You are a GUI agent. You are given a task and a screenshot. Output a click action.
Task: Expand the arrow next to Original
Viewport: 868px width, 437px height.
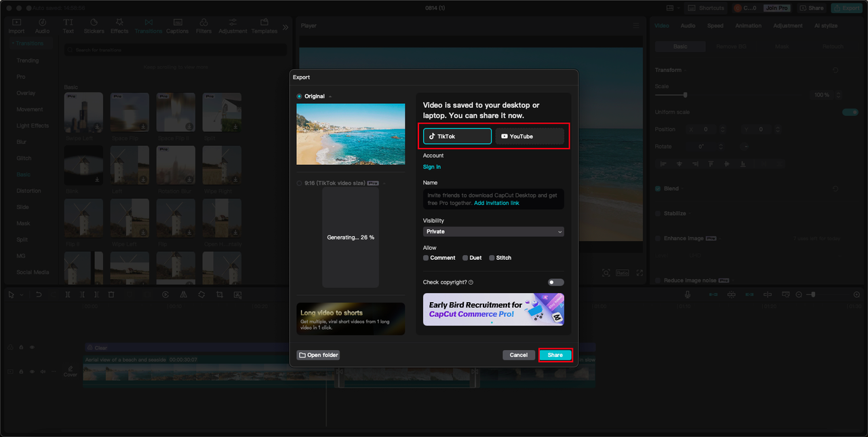330,96
